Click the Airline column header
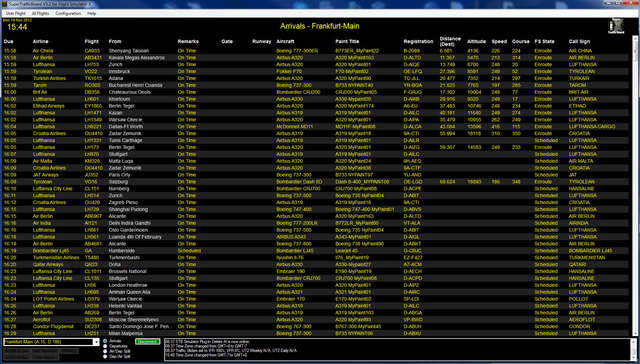Viewport: 640px width, 364px height. tap(40, 42)
